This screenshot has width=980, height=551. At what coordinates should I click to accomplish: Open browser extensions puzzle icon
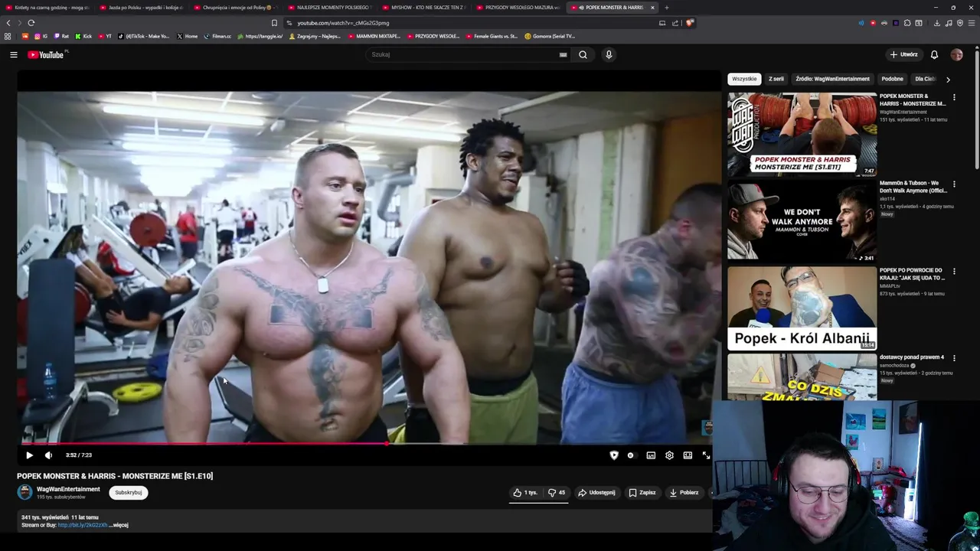pyautogui.click(x=907, y=23)
